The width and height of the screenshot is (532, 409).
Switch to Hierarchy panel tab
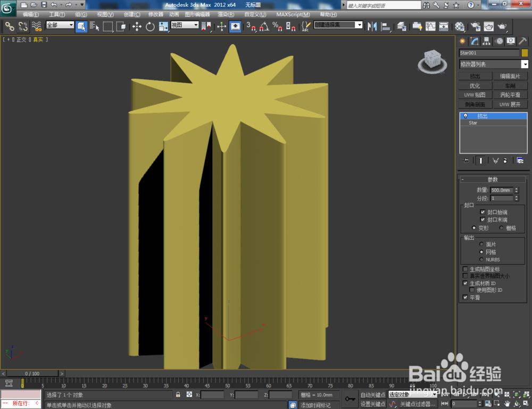point(487,41)
